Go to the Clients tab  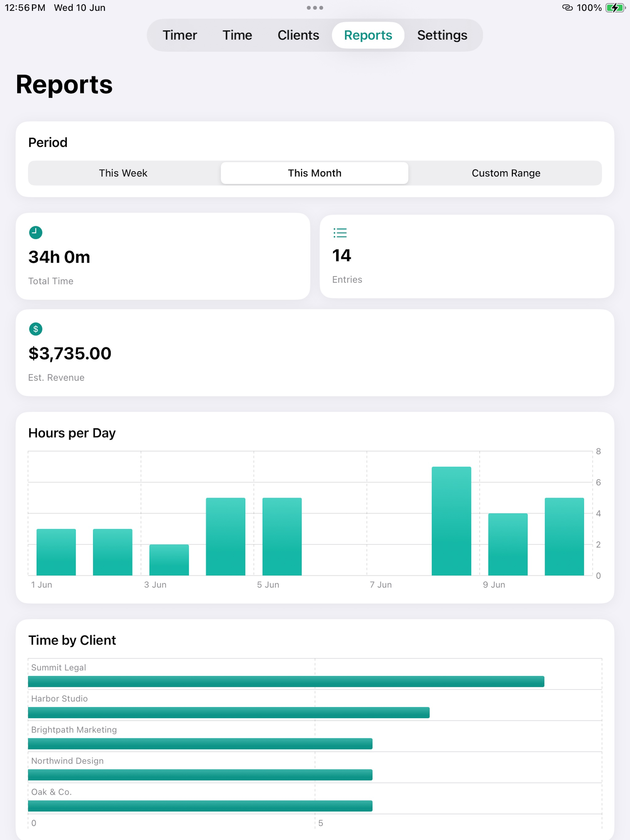pyautogui.click(x=298, y=35)
